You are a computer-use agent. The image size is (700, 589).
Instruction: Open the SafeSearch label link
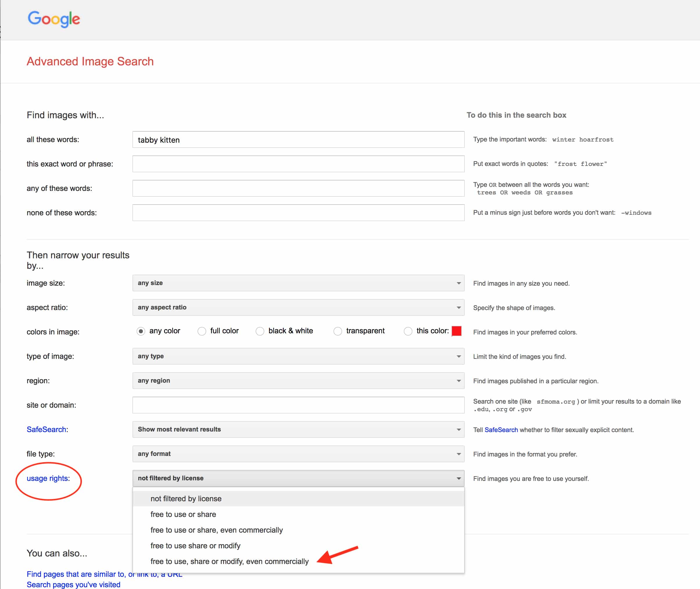46,429
